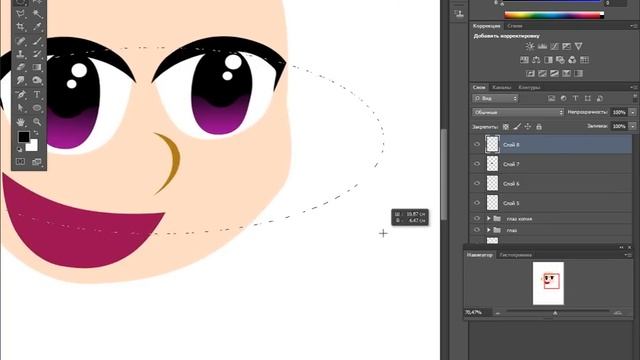Select the Smudge tool
The height and width of the screenshot is (360, 640).
pos(20,80)
